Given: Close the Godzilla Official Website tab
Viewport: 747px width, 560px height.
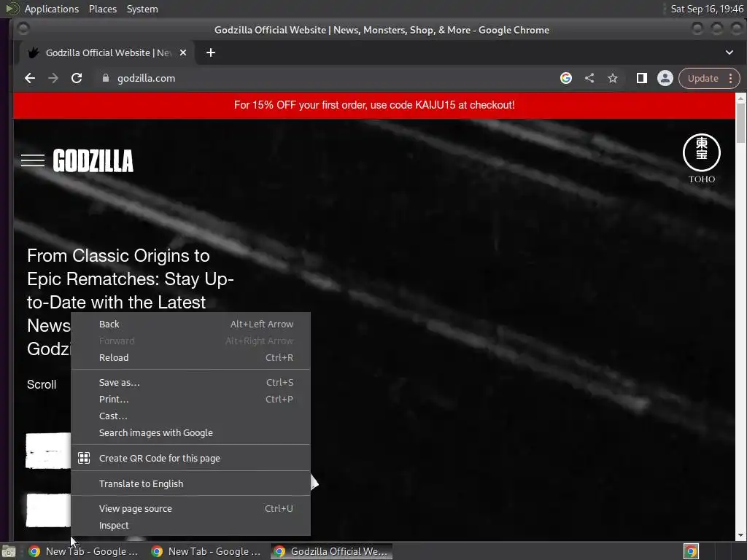Looking at the screenshot, I should [183, 52].
